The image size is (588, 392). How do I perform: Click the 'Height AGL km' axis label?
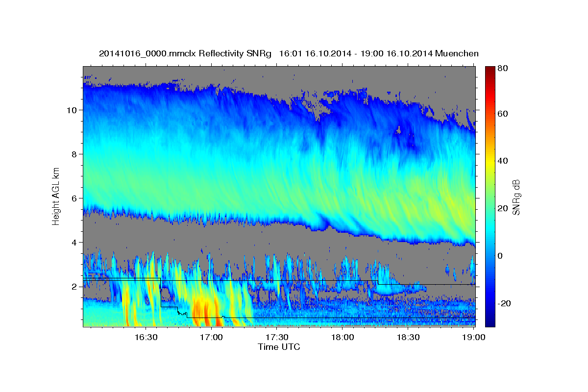click(x=56, y=196)
